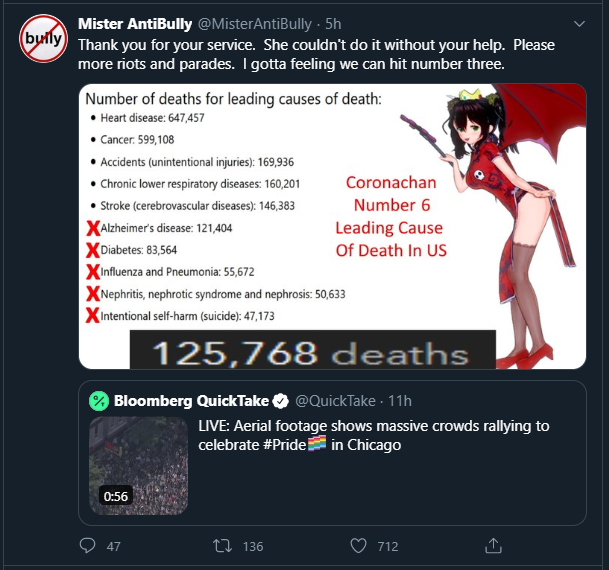Image resolution: width=609 pixels, height=570 pixels.
Task: Open the quoted tweet's 11h timestamp
Action: point(400,401)
